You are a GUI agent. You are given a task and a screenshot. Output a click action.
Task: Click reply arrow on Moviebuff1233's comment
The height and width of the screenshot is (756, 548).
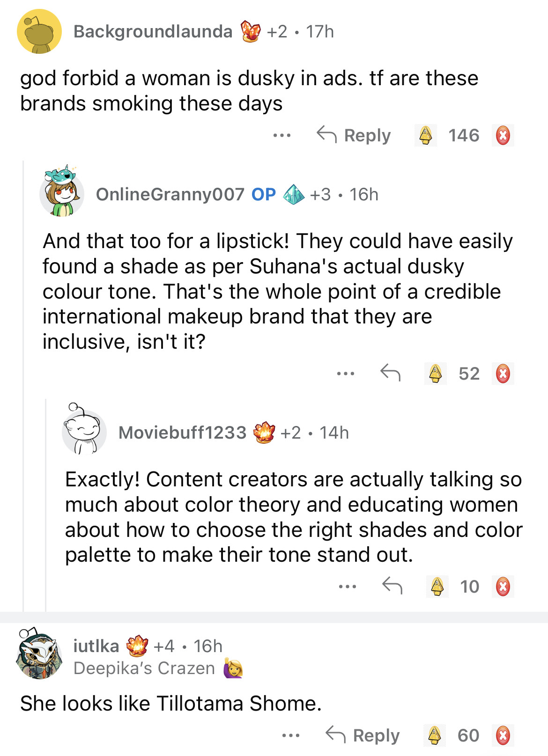point(392,586)
